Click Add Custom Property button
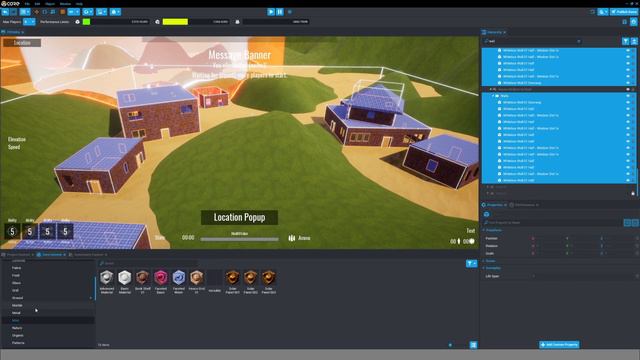The image size is (640, 360). coord(559,344)
